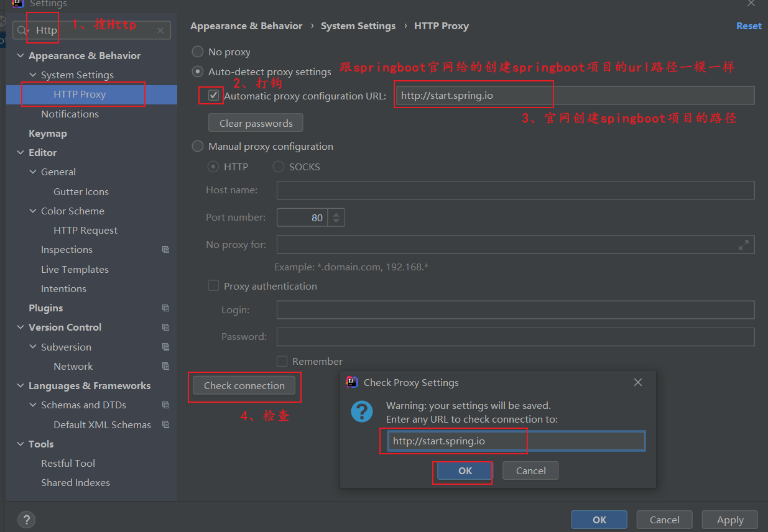Click the project-scope icon beside Plugins
Screen dimensions: 768x532
165,308
